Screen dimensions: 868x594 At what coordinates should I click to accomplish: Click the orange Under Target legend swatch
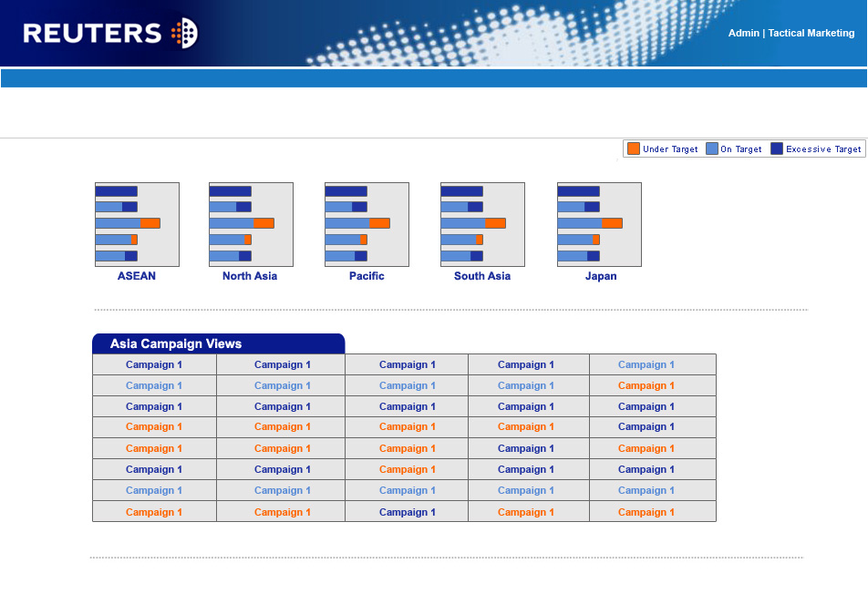pyautogui.click(x=634, y=148)
